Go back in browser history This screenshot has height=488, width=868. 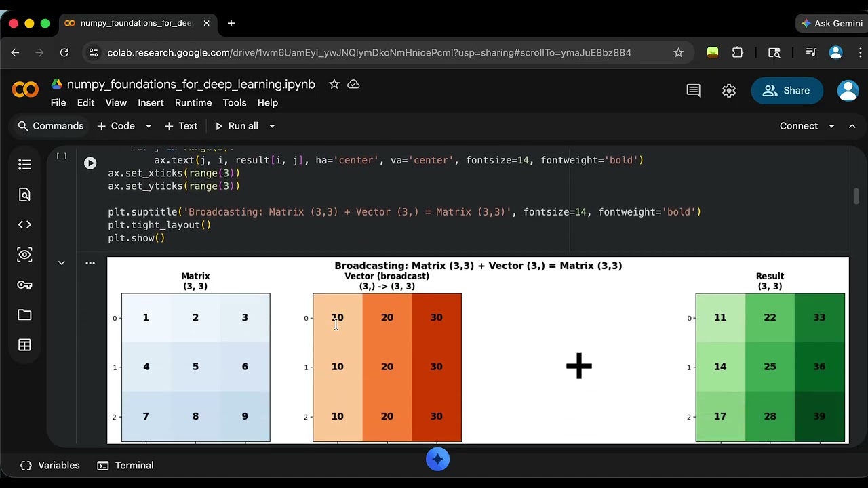click(16, 52)
